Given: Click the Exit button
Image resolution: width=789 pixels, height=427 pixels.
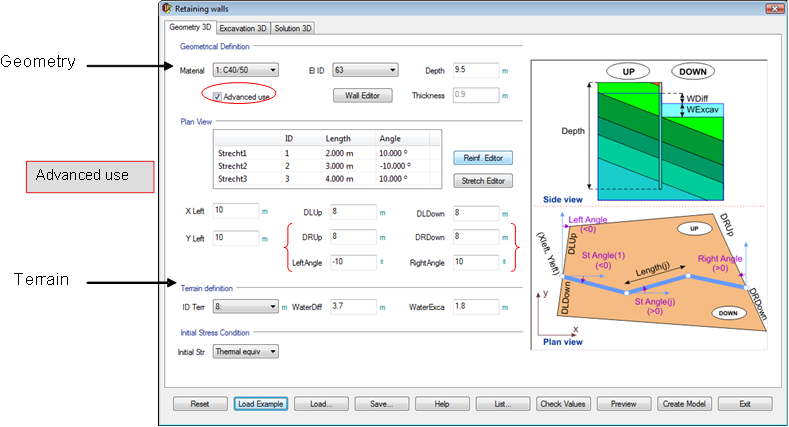Looking at the screenshot, I should [x=745, y=404].
